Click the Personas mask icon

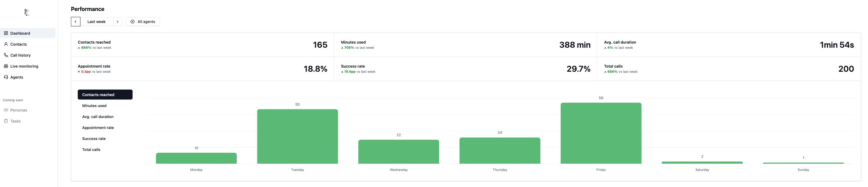click(x=6, y=110)
